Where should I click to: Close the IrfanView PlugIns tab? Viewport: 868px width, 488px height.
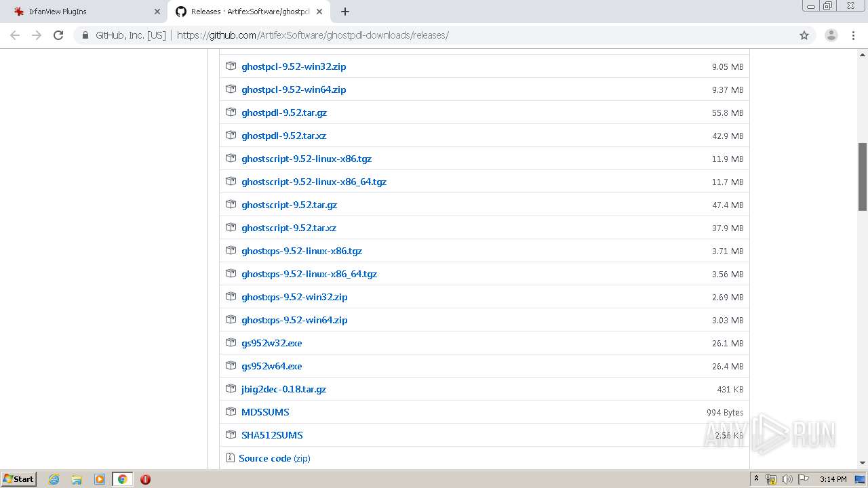click(157, 12)
